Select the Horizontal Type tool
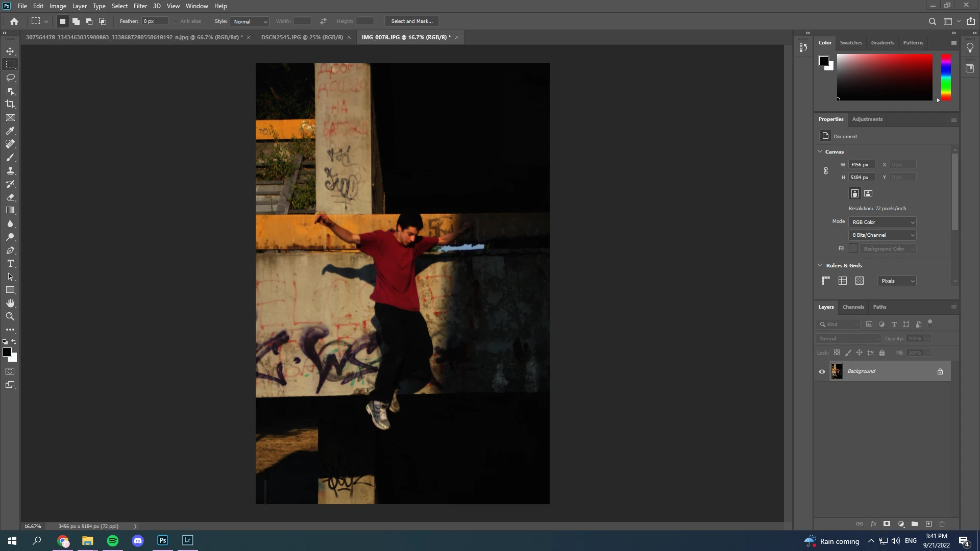 click(10, 263)
